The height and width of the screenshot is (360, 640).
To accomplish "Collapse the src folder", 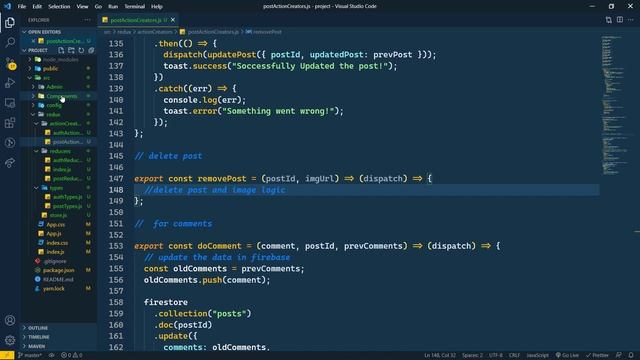I will [x=30, y=78].
